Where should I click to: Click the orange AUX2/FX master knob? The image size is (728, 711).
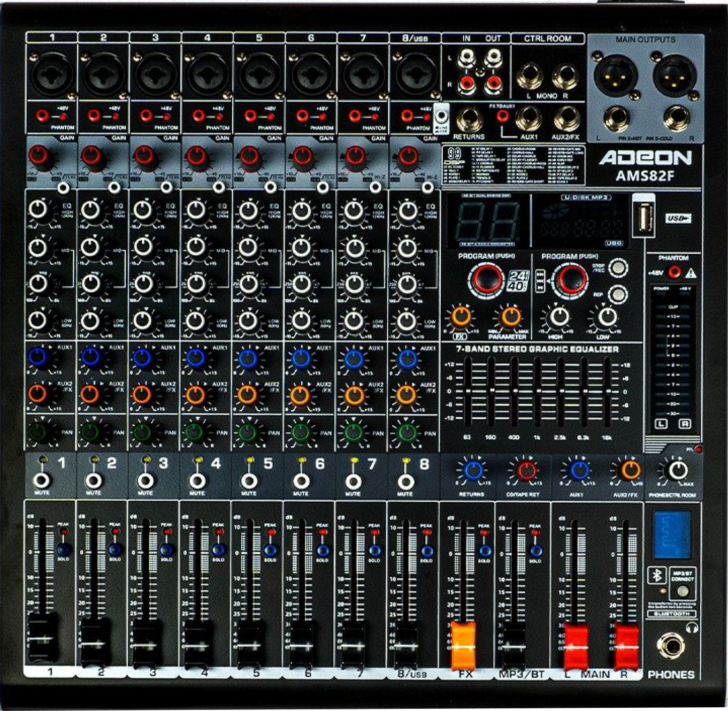tap(631, 470)
